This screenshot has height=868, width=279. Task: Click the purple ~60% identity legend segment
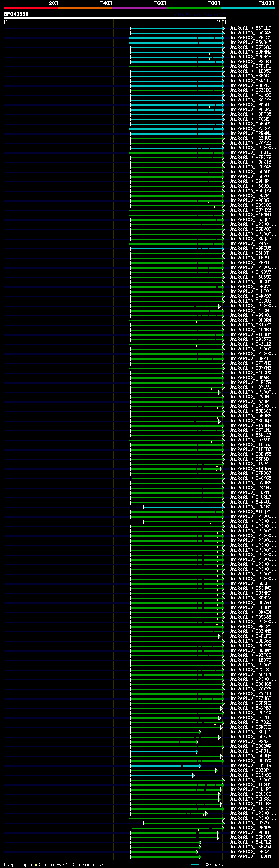tap(139, 7)
